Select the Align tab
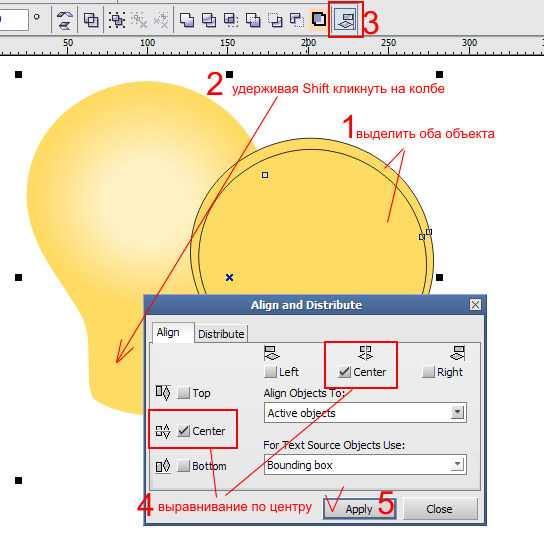The image size is (544, 544). (x=168, y=332)
